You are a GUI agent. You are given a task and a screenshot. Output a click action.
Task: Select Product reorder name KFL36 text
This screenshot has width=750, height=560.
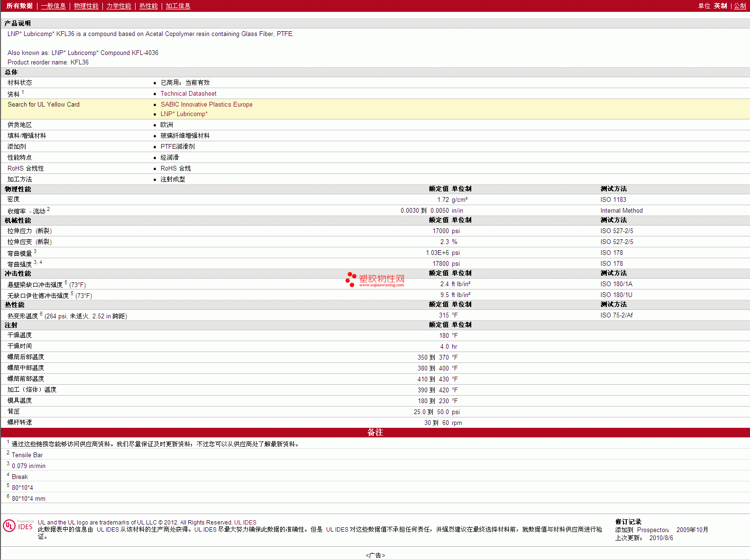point(48,63)
